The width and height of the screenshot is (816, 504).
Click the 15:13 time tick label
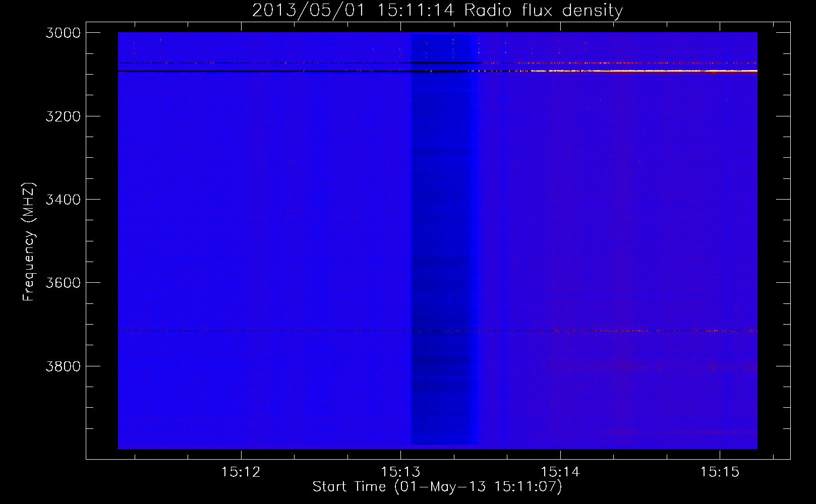point(401,472)
